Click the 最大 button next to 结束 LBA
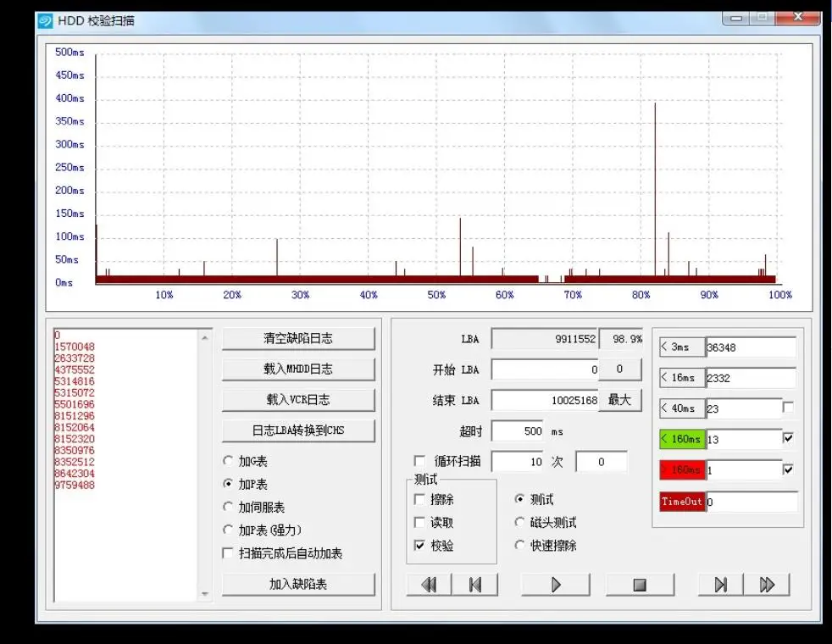This screenshot has height=644, width=832. [x=619, y=400]
